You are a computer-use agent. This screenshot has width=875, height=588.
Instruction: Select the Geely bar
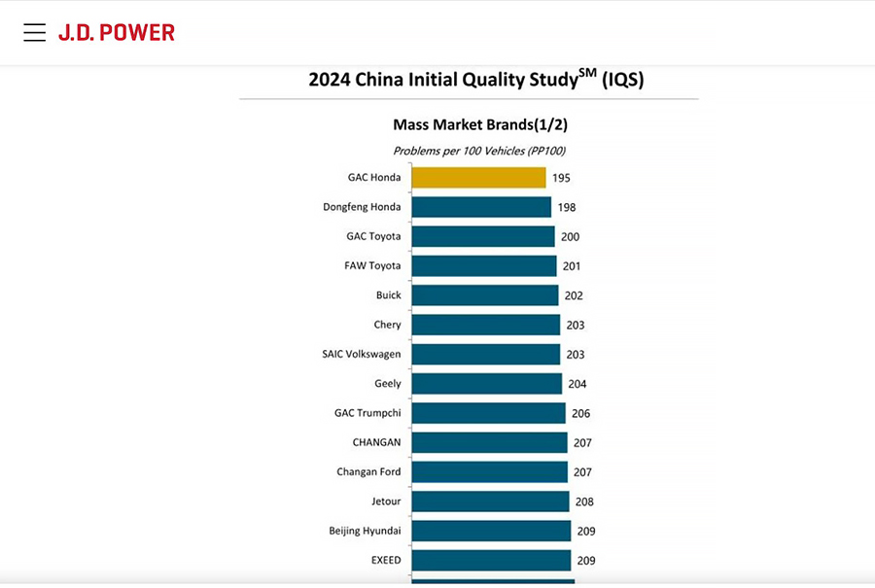(x=487, y=384)
